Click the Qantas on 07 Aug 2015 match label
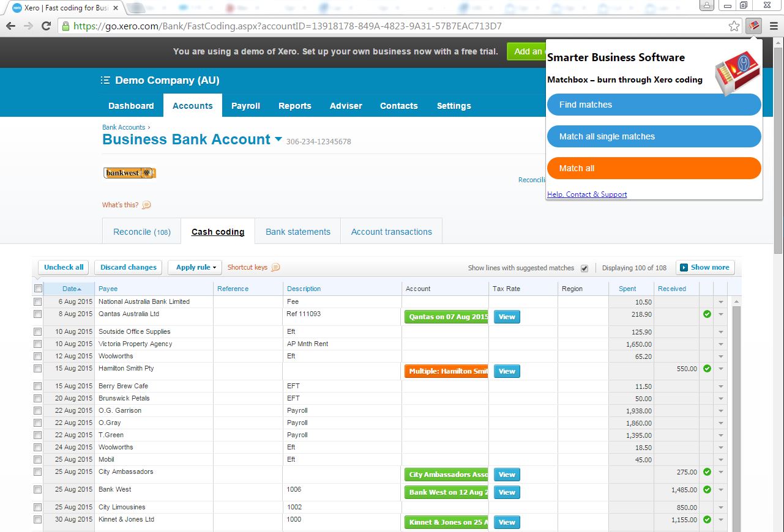This screenshot has height=532, width=784. (x=446, y=317)
